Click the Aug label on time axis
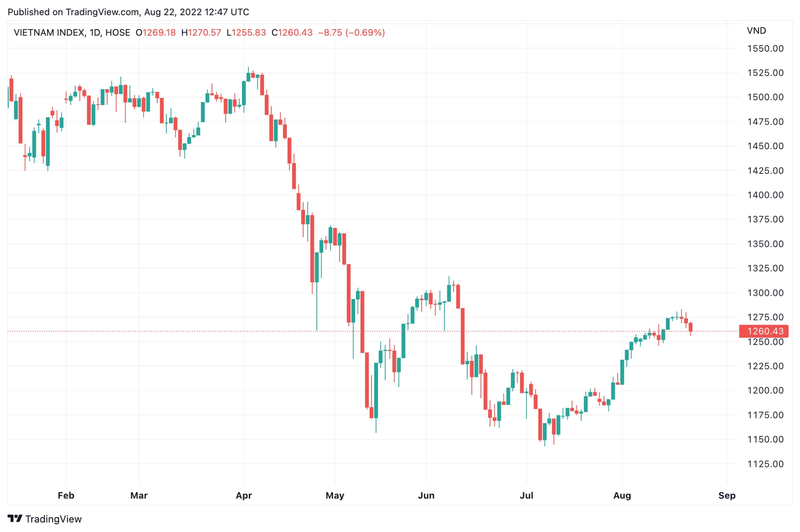The height and width of the screenshot is (532, 800). (622, 496)
